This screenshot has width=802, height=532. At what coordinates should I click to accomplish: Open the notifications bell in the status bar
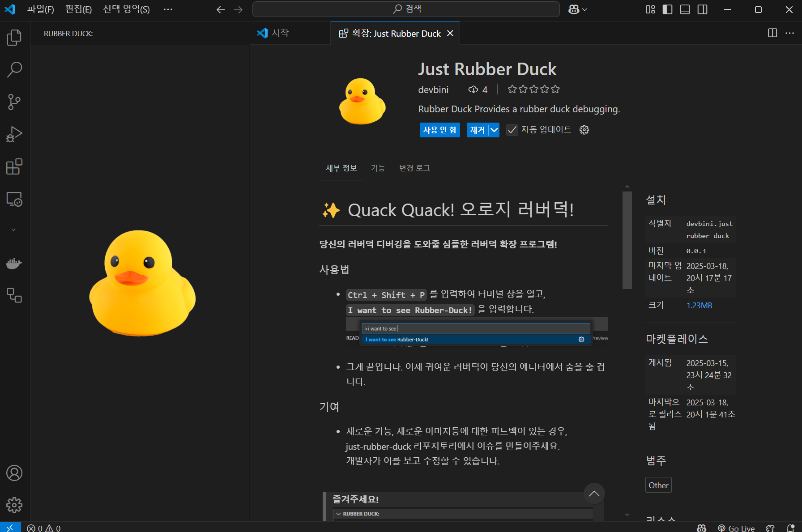tap(790, 528)
